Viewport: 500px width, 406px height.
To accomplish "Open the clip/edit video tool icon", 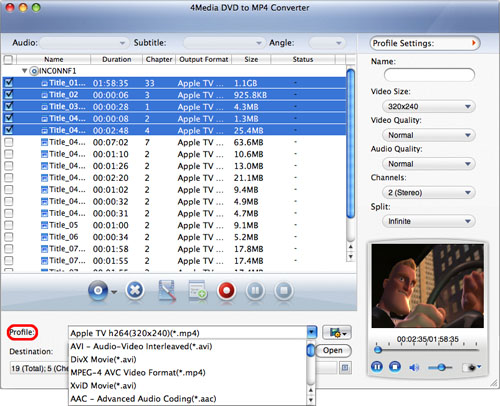I will click(x=167, y=291).
